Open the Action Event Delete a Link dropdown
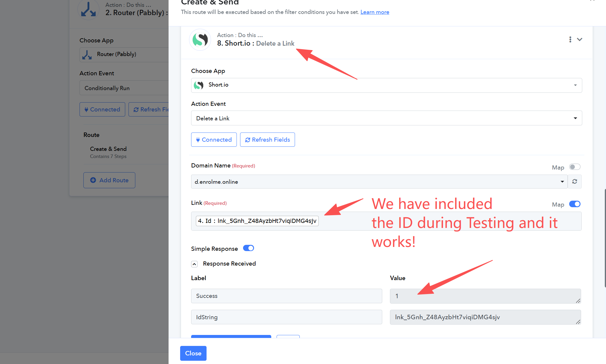This screenshot has height=364, width=606. 386,118
